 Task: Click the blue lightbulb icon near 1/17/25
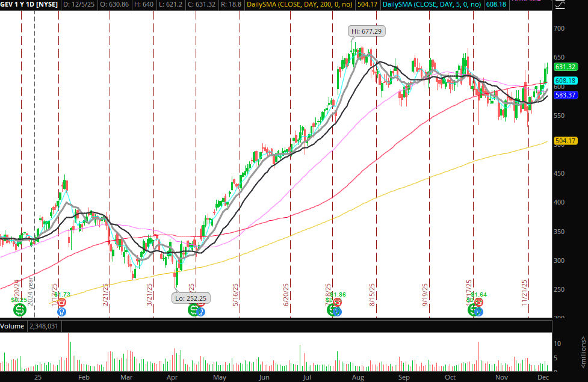[61, 312]
